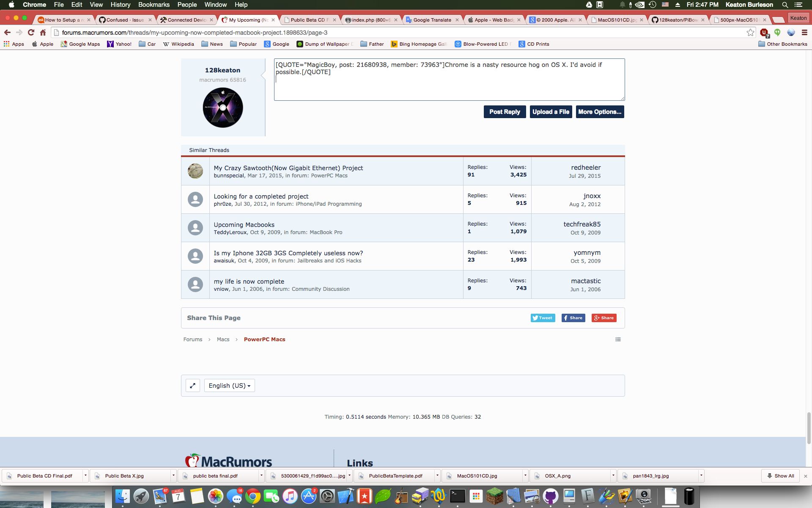The width and height of the screenshot is (812, 508).
Task: Open Terminal in the Dock
Action: coord(458,496)
